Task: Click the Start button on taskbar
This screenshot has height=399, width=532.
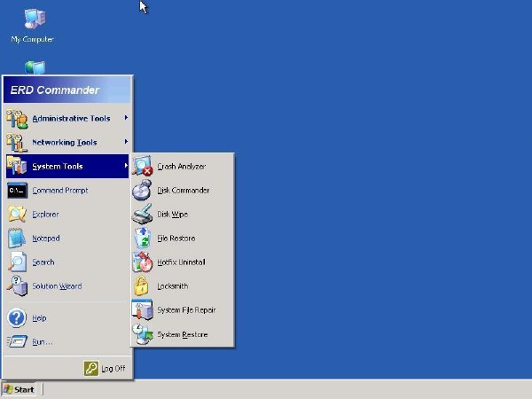Action: click(20, 389)
